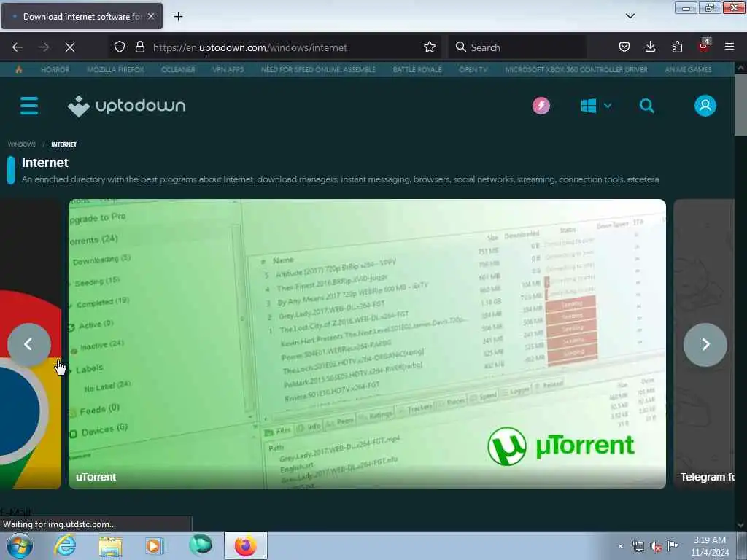This screenshot has height=560, width=747.
Task: Open the uTorrent featured banner
Action: point(367,344)
